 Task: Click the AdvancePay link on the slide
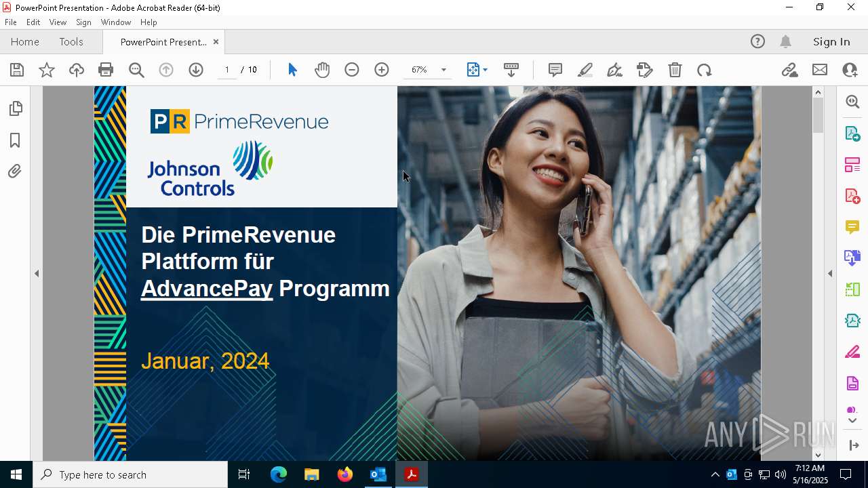[207, 289]
